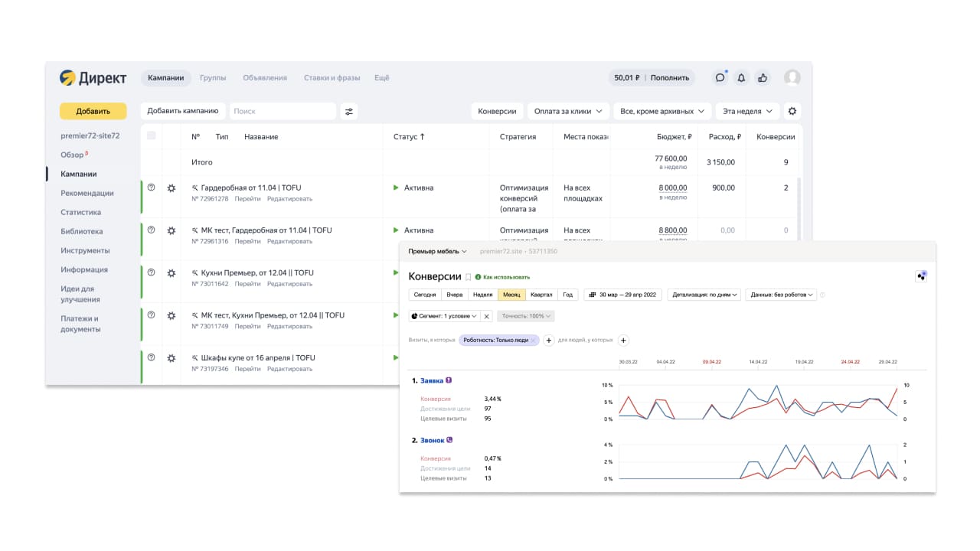Click into the Поиск search field
The image size is (980, 551).
(283, 111)
